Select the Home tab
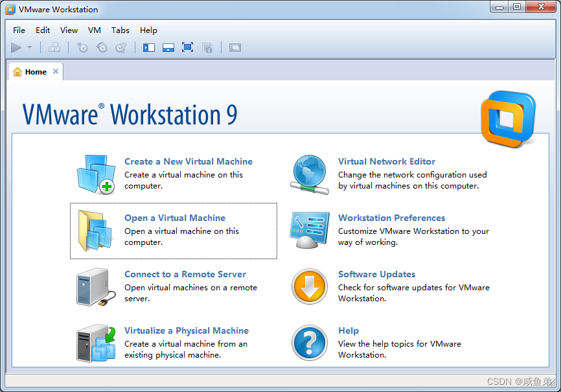Image resolution: width=561 pixels, height=392 pixels. point(36,72)
